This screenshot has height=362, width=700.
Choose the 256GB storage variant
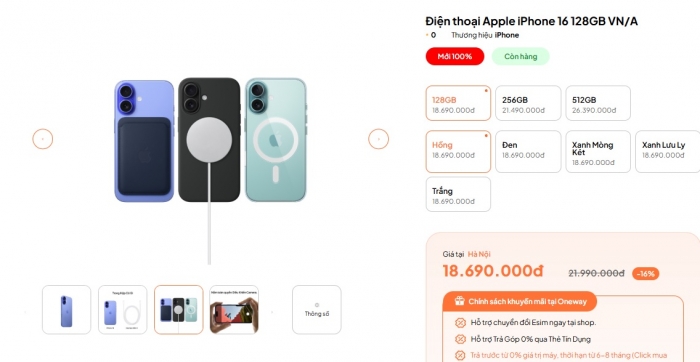pyautogui.click(x=528, y=103)
